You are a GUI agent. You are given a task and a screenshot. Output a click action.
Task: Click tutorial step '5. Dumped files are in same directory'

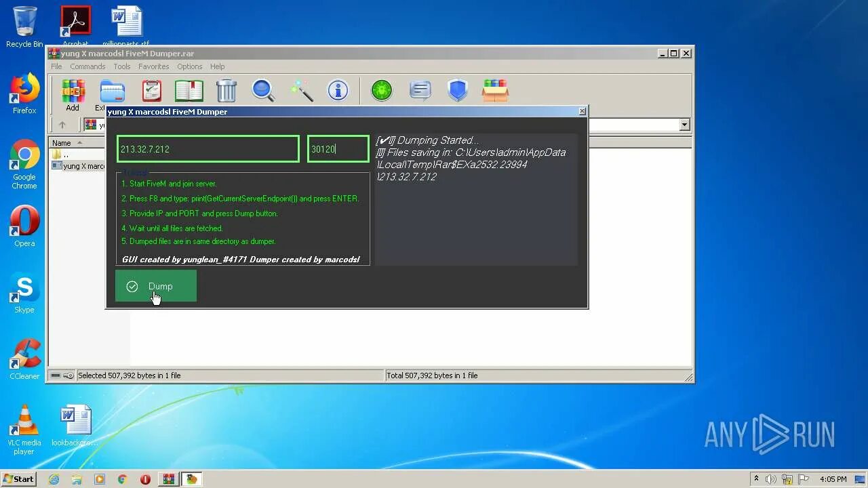pyautogui.click(x=198, y=241)
